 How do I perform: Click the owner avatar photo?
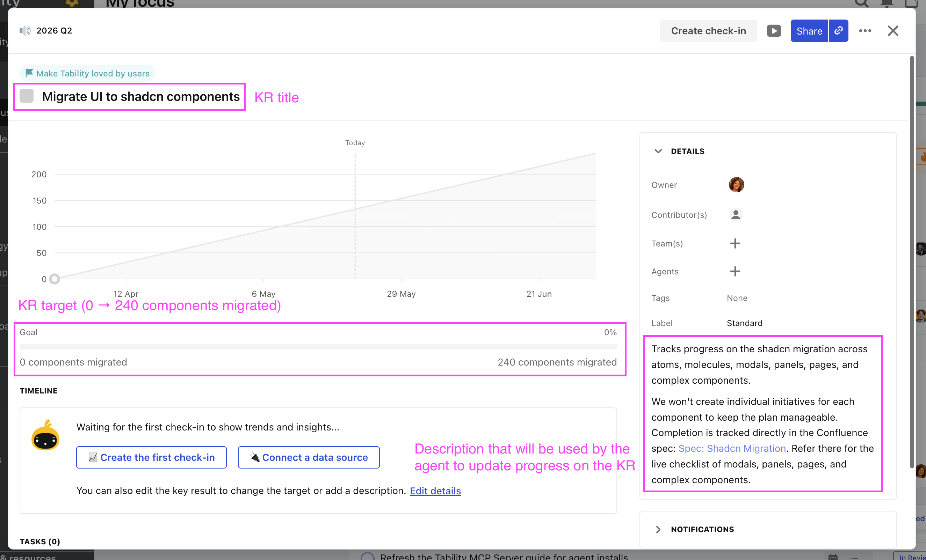click(736, 185)
